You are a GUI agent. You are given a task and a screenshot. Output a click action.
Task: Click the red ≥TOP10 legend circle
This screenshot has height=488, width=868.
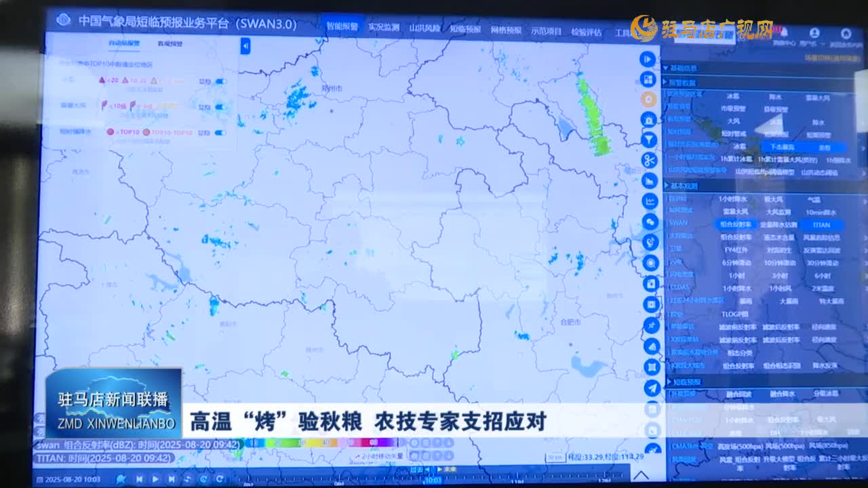tap(110, 131)
